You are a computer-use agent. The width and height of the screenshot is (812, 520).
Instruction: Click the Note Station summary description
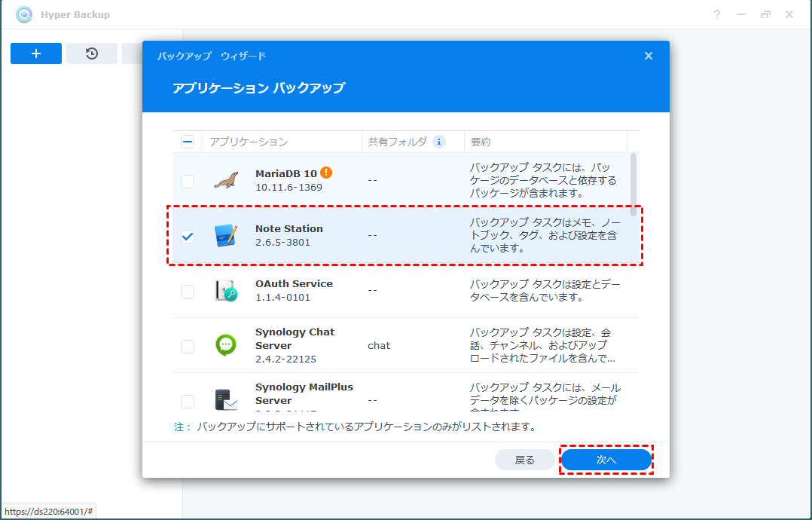[x=545, y=235]
